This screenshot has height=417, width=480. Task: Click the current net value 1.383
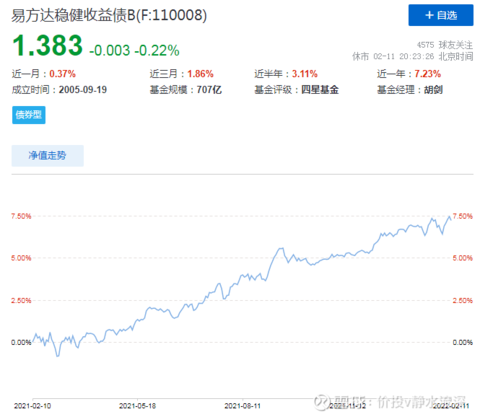47,45
